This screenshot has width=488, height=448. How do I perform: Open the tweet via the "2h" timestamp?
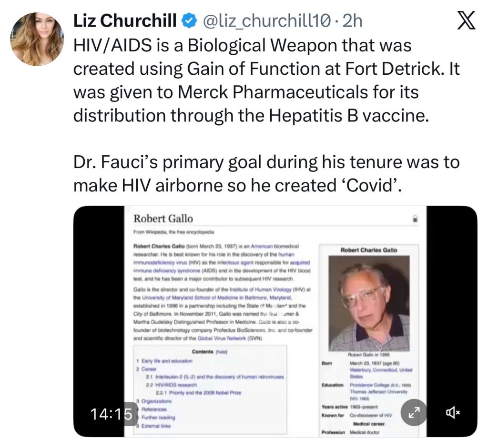[x=353, y=20]
